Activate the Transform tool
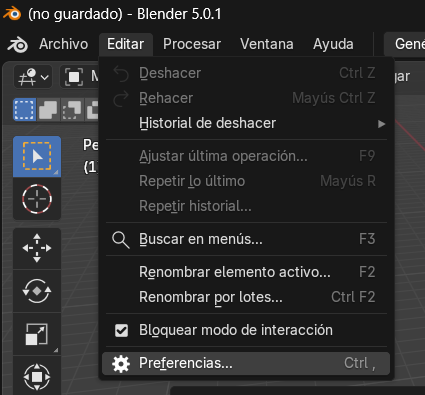The width and height of the screenshot is (425, 395). tap(37, 376)
